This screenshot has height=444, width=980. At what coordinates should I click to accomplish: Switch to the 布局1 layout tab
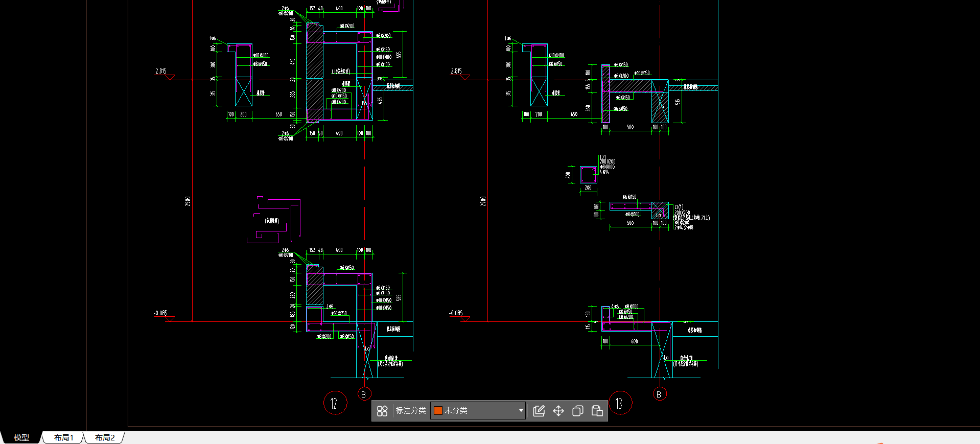(x=64, y=437)
